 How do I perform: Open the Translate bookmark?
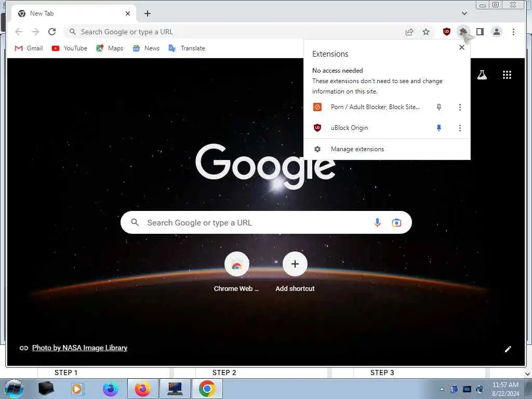(x=187, y=48)
